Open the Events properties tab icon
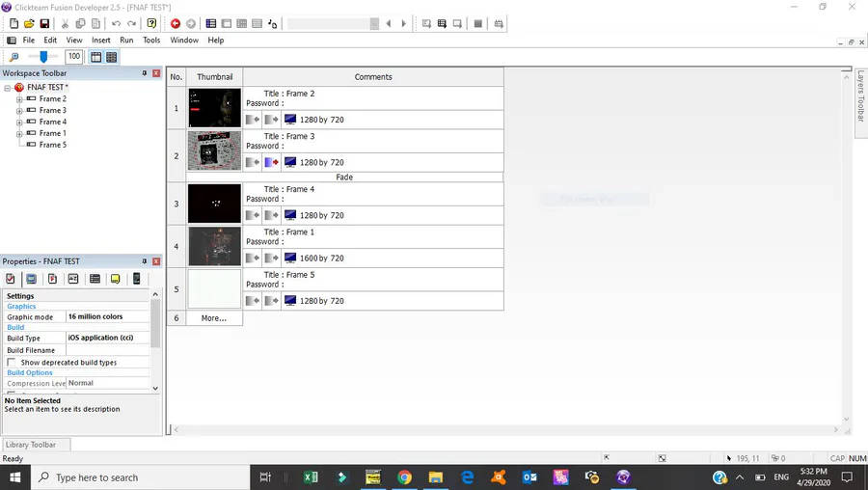 click(x=95, y=279)
